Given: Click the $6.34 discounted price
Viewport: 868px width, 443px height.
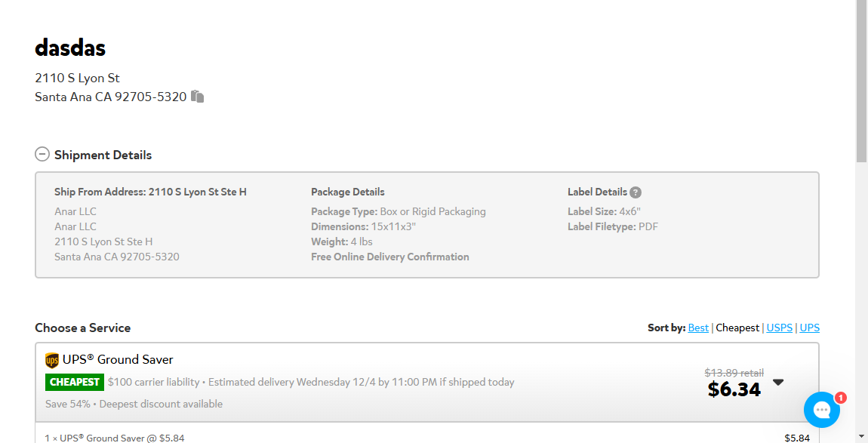Looking at the screenshot, I should [734, 389].
